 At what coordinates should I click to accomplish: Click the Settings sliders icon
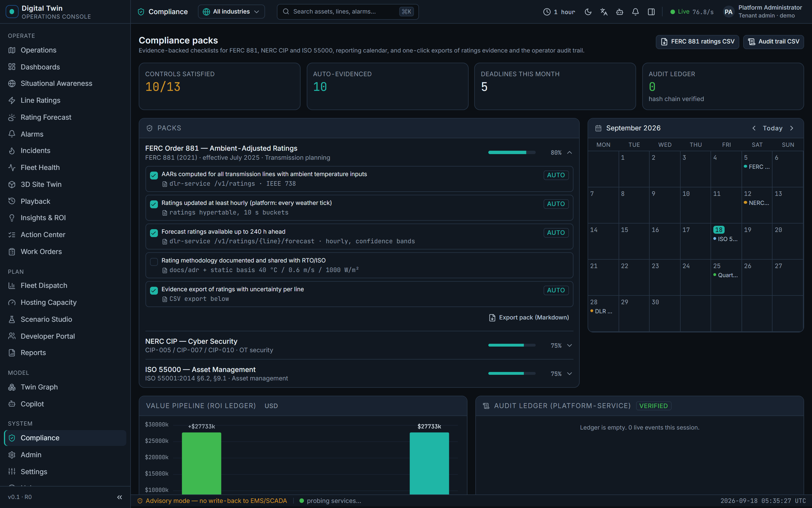point(12,471)
